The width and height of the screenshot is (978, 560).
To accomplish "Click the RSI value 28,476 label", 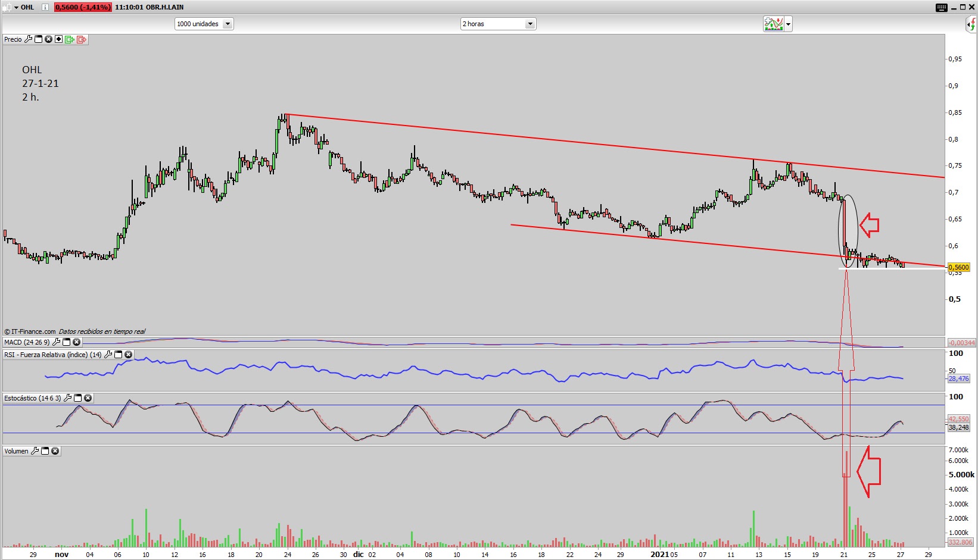I will point(959,378).
